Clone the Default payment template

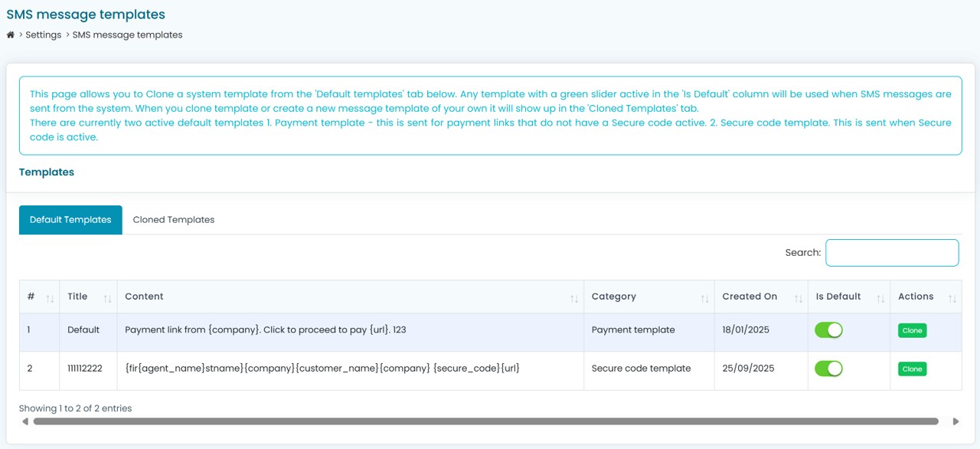pos(912,331)
